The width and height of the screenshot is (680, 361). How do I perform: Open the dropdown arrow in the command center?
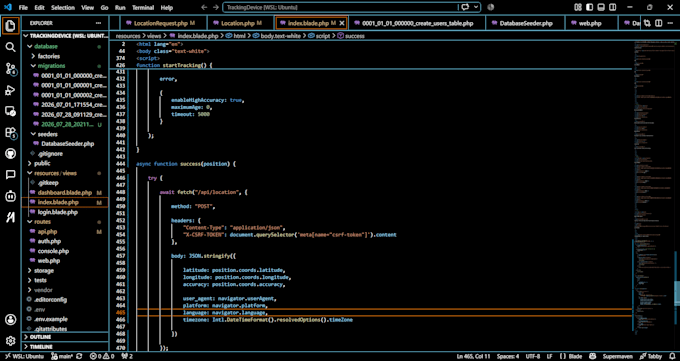click(477, 7)
